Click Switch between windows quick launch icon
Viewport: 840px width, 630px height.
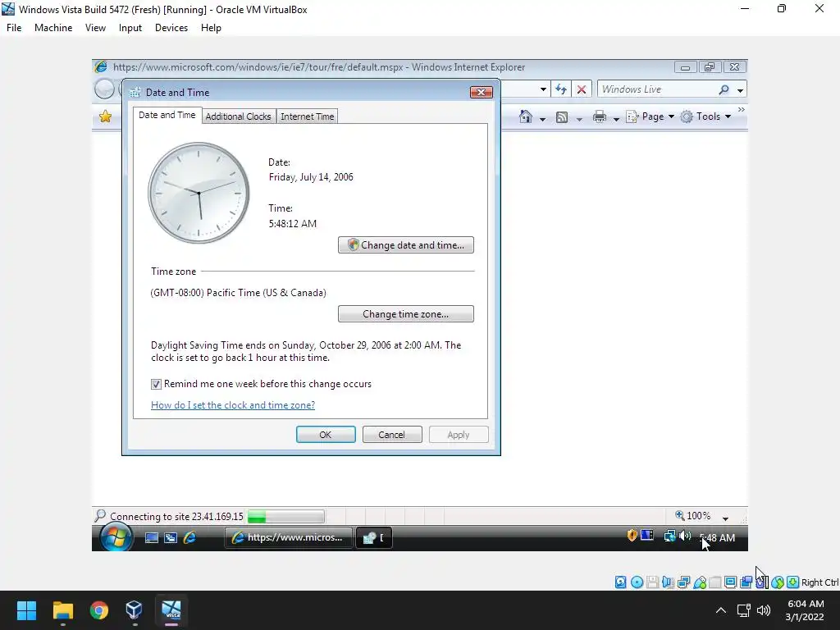171,537
